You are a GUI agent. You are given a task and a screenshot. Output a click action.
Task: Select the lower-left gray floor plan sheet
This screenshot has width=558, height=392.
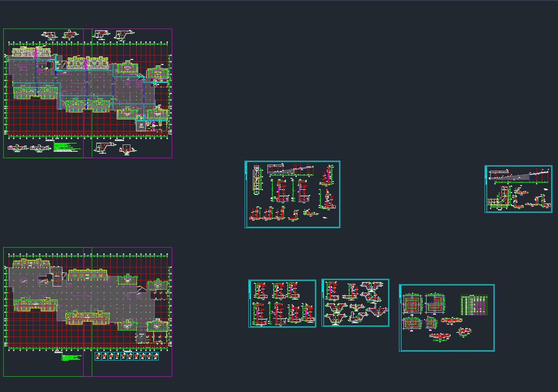coord(88,312)
